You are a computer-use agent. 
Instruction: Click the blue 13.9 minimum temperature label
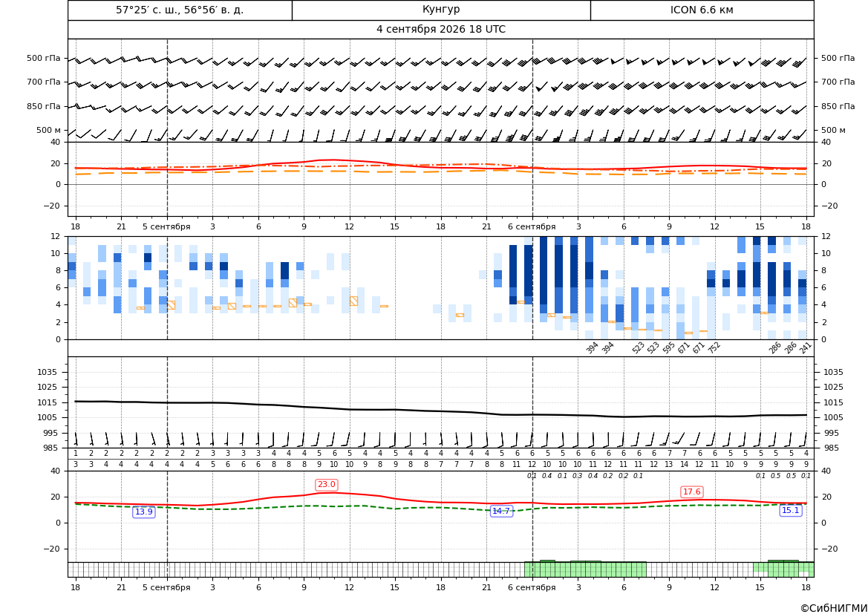tap(143, 512)
